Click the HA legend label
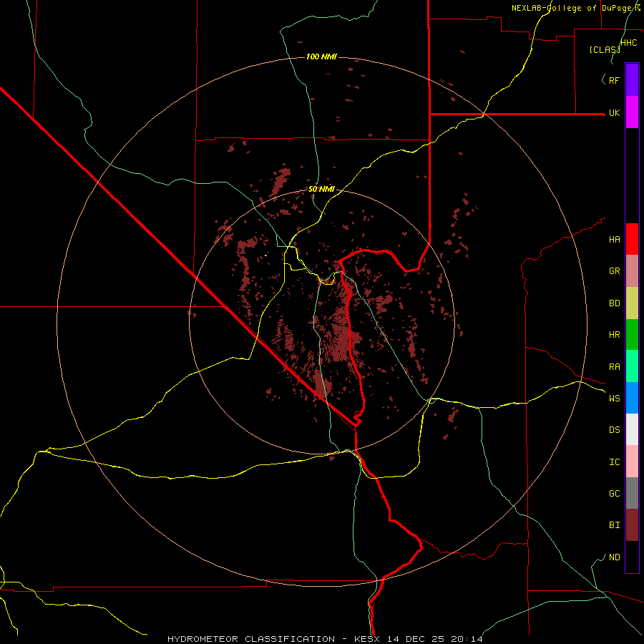Screen dimensions: 644x644 [614, 239]
